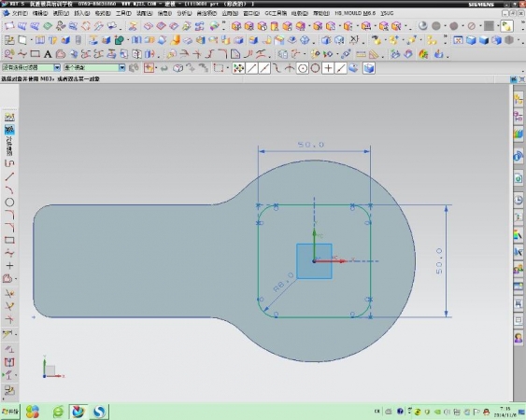Toggle the quadrant point circle snap option
The image size is (526, 420).
tap(315, 68)
